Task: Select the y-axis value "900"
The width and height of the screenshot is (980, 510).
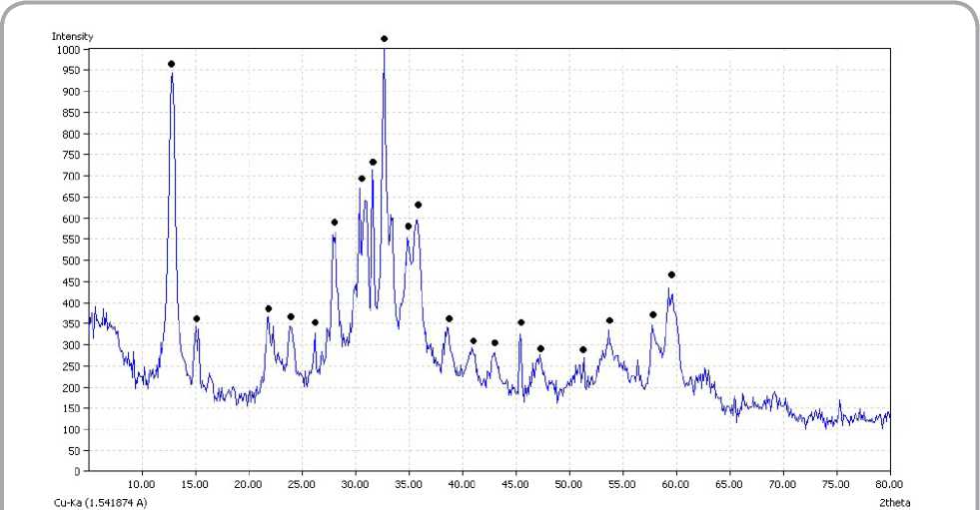Action: point(71,92)
